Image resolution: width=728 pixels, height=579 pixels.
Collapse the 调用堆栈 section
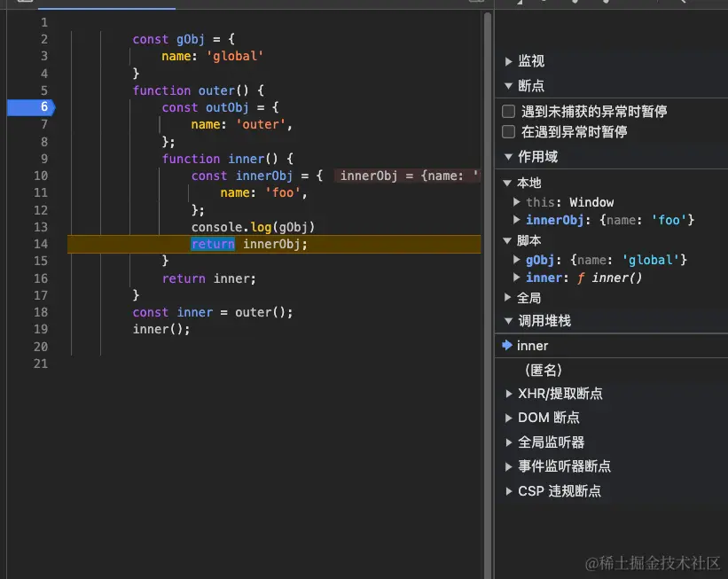pos(508,321)
